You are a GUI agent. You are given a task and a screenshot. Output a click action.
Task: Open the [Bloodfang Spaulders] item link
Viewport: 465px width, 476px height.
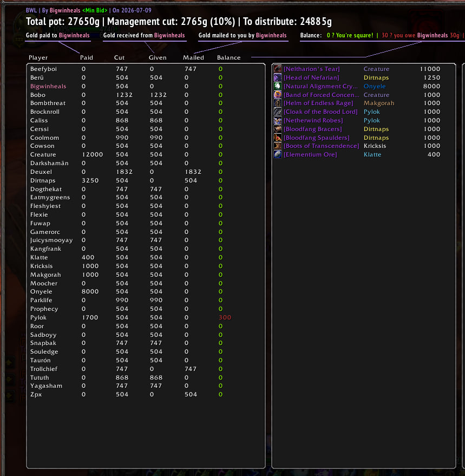point(317,138)
